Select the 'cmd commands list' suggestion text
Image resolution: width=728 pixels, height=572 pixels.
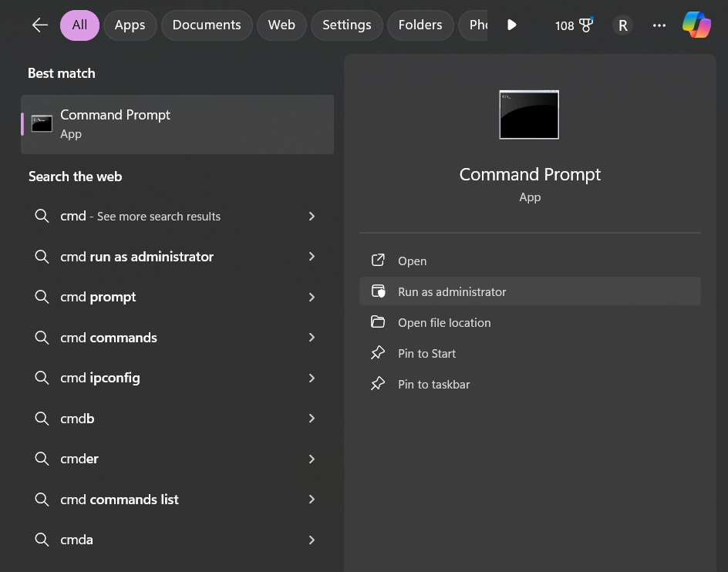[x=120, y=499]
